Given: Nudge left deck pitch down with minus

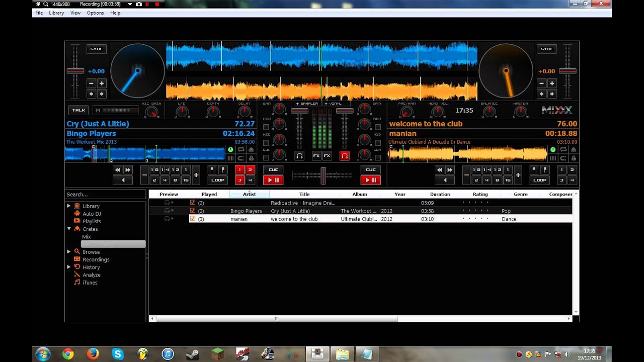Looking at the screenshot, I should click(92, 83).
